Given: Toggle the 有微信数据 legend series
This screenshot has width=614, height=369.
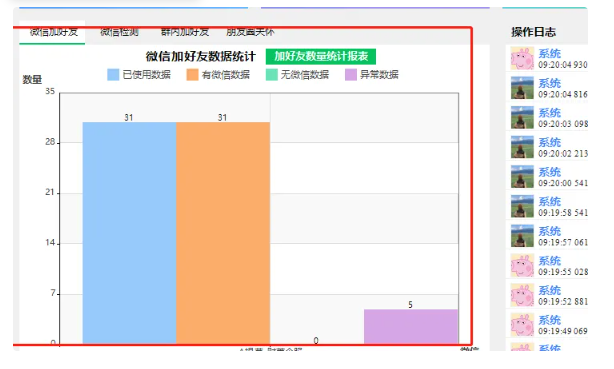Looking at the screenshot, I should [x=218, y=74].
